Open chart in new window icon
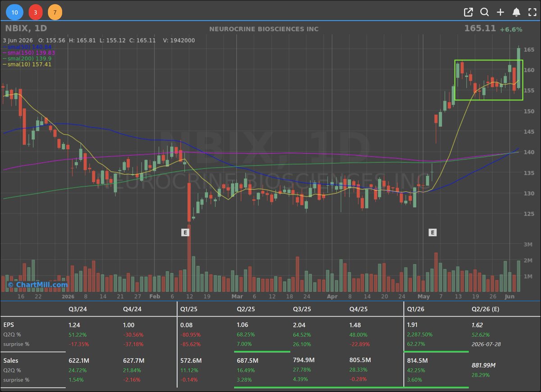The height and width of the screenshot is (392, 541). click(x=468, y=12)
